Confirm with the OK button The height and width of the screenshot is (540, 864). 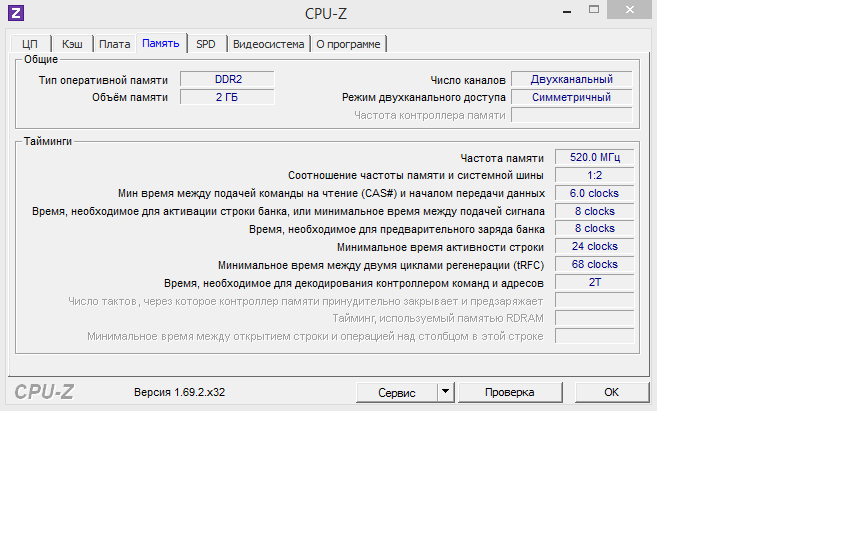point(612,392)
